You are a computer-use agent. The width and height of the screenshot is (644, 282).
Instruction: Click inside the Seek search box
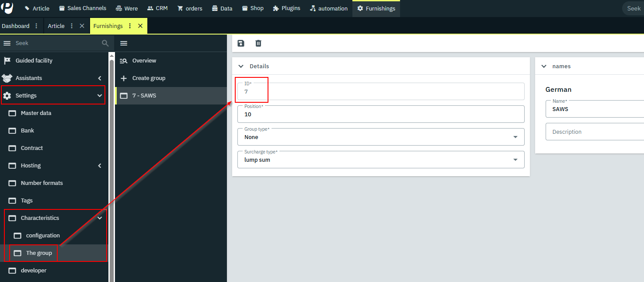pos(52,43)
